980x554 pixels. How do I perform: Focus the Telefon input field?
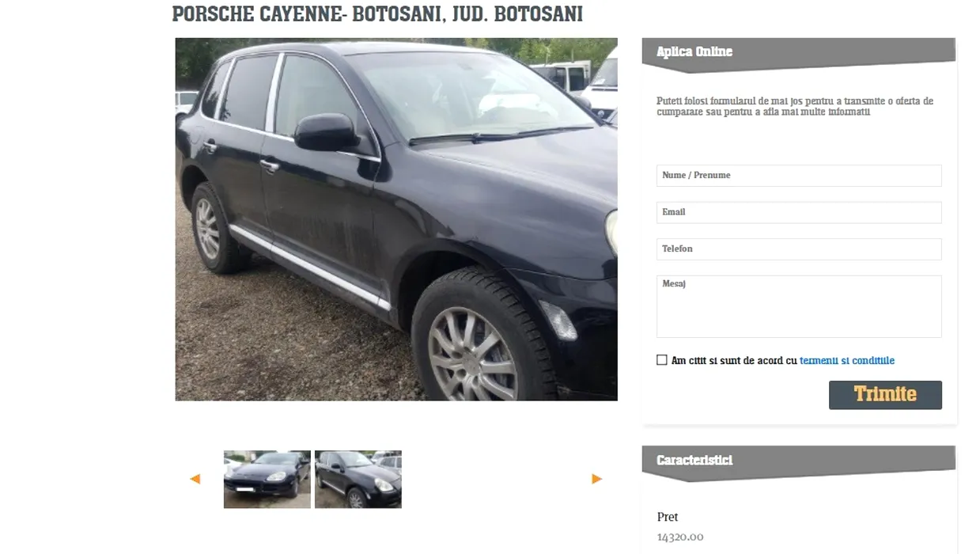coord(799,249)
